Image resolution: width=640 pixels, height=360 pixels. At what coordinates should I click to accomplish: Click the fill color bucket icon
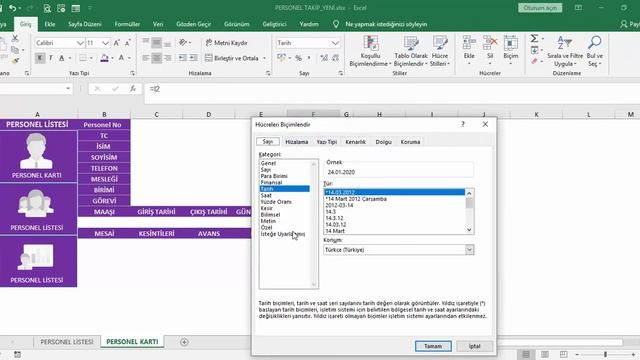coord(104,58)
